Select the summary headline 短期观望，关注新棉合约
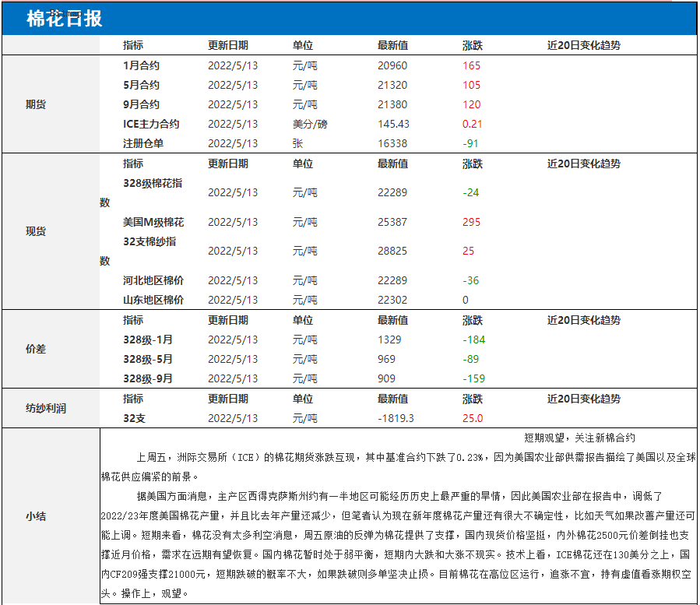The width and height of the screenshot is (700, 605). coord(579,438)
